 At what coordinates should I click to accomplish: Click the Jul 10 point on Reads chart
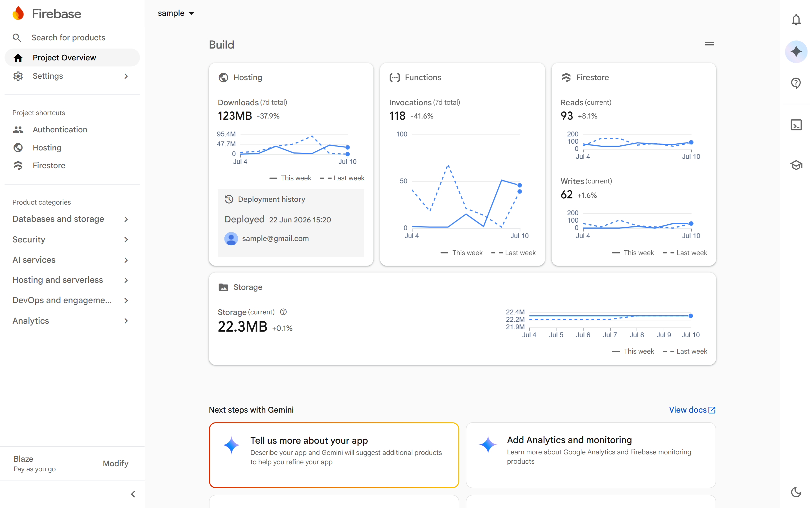(691, 143)
